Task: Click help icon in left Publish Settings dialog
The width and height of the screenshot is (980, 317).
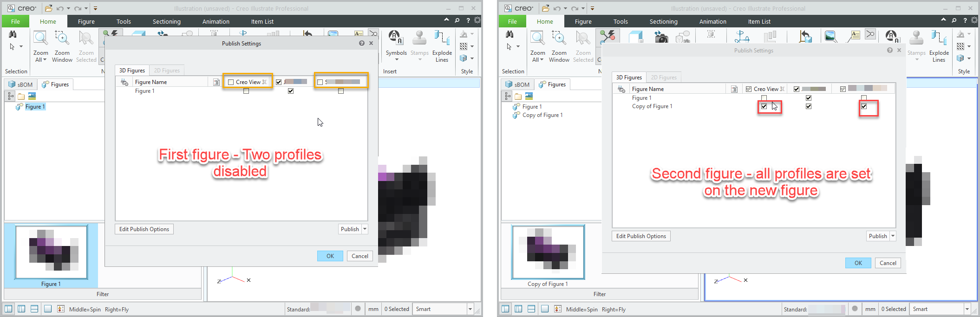Action: [361, 43]
